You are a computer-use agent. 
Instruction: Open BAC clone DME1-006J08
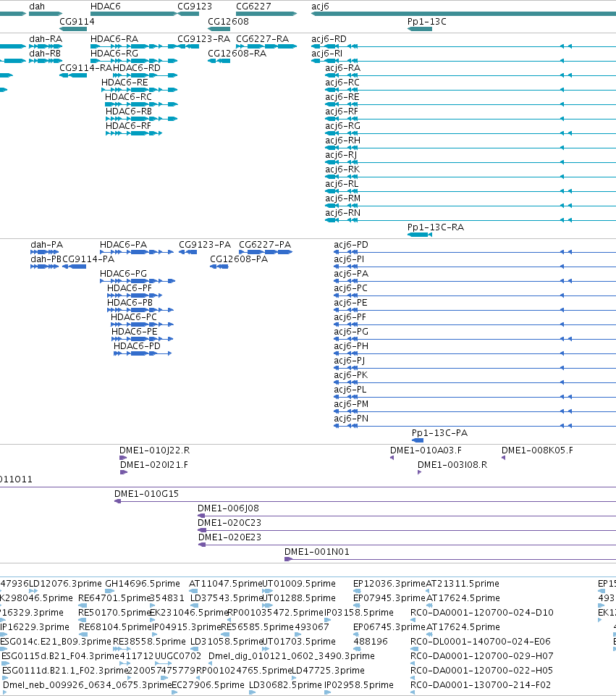pos(228,508)
